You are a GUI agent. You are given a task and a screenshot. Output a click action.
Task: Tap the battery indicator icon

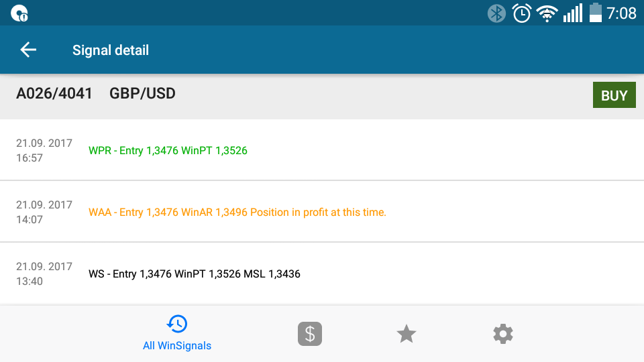coord(595,13)
